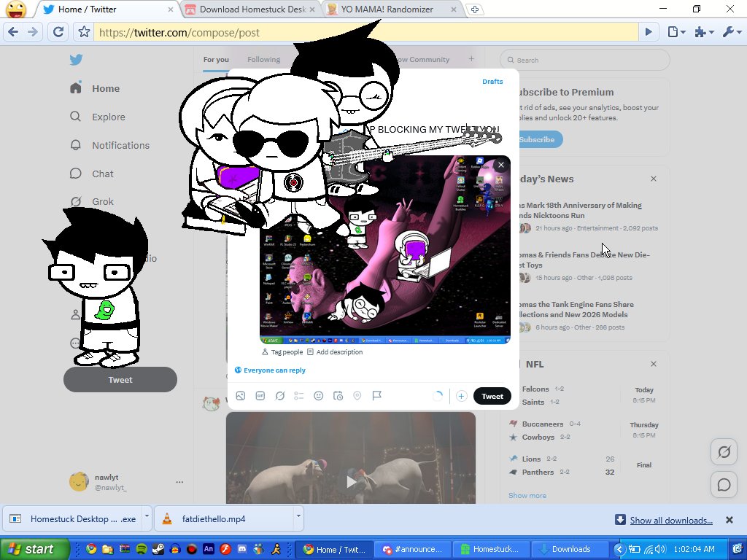Open the browser wrench settings menu
Image resolution: width=747 pixels, height=560 pixels.
tap(731, 32)
